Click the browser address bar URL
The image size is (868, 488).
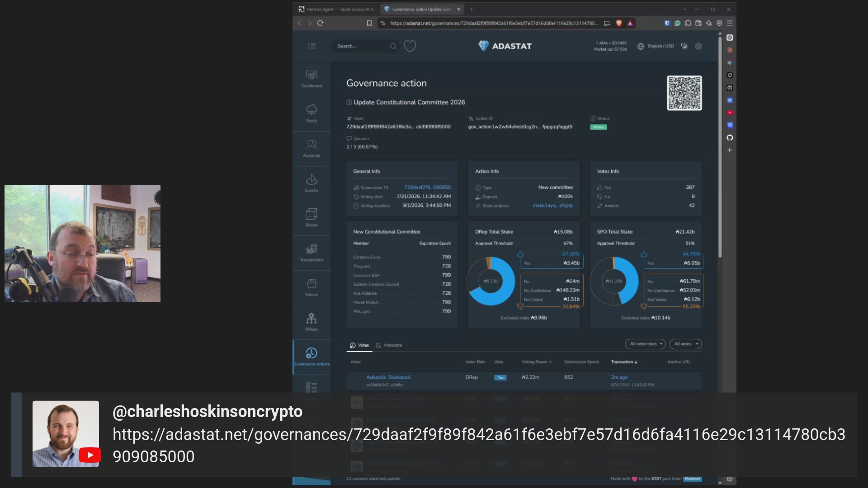point(493,23)
